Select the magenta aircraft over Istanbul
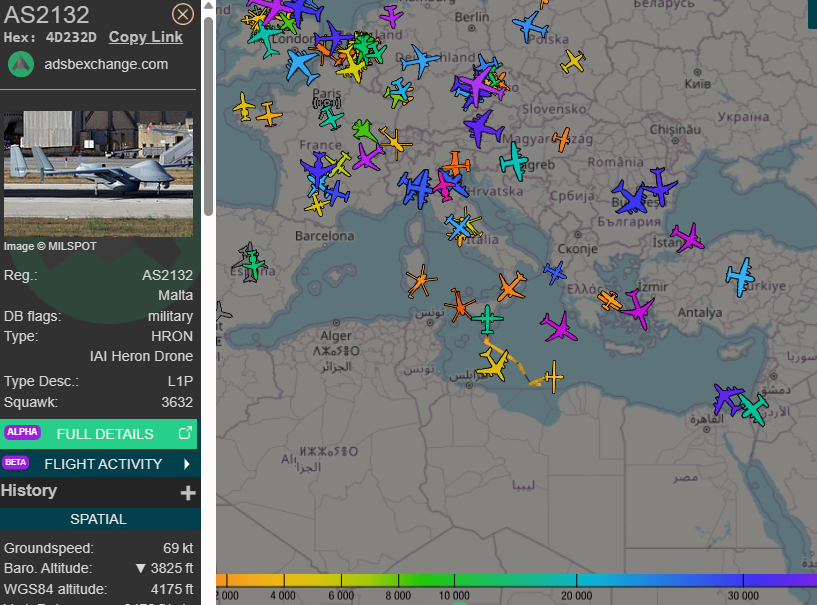 [687, 238]
